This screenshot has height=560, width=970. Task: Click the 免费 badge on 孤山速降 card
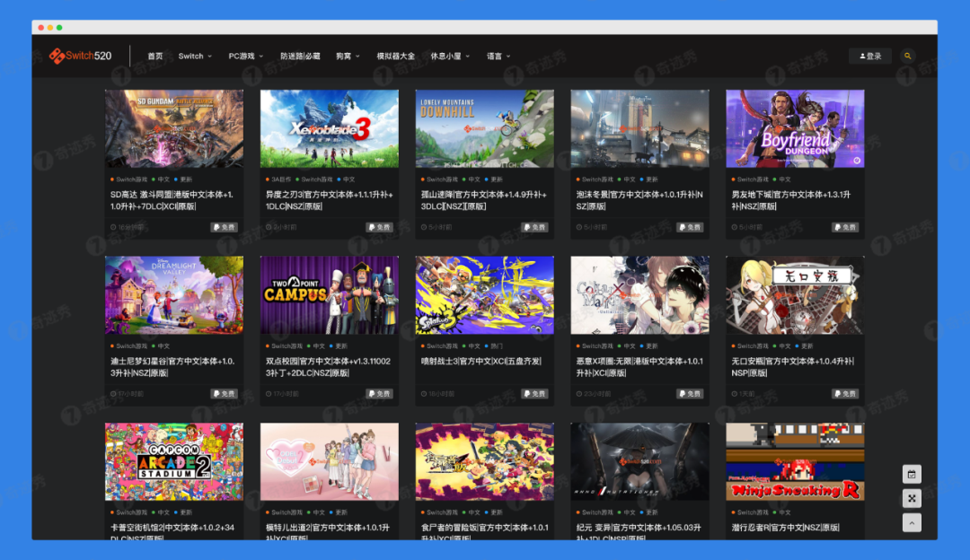click(535, 227)
